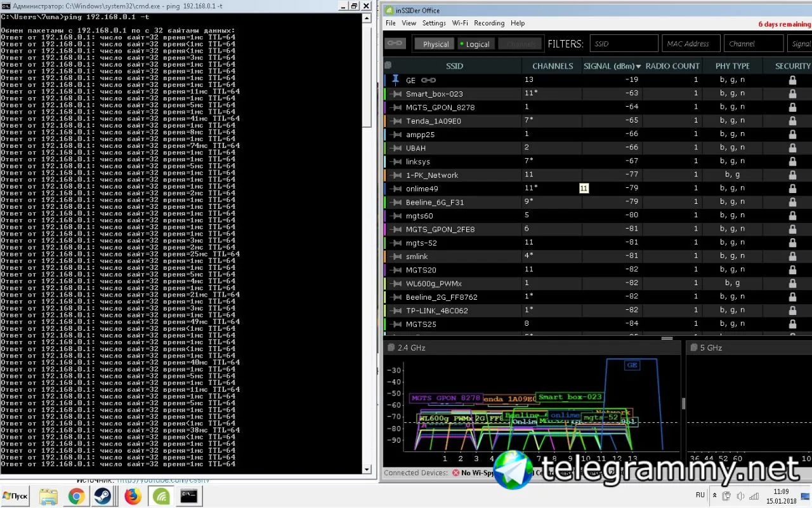Sort by SIGNAL (dBm) column
Viewport: 812px width, 508px height.
(x=612, y=66)
